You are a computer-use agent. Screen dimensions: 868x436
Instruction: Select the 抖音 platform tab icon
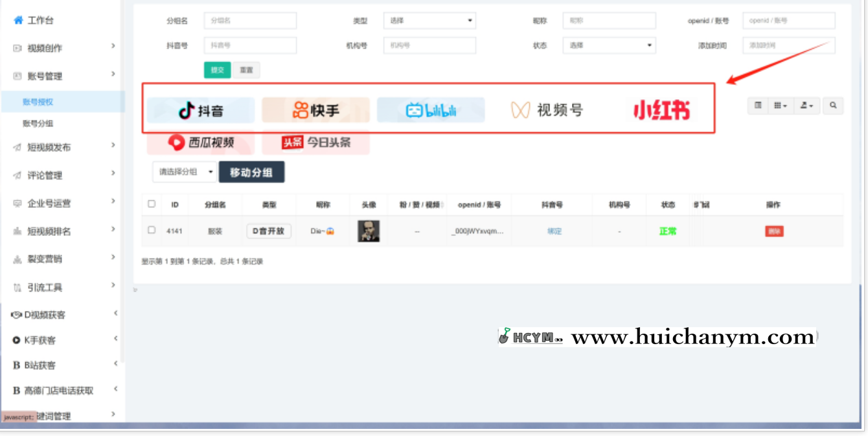pyautogui.click(x=201, y=109)
